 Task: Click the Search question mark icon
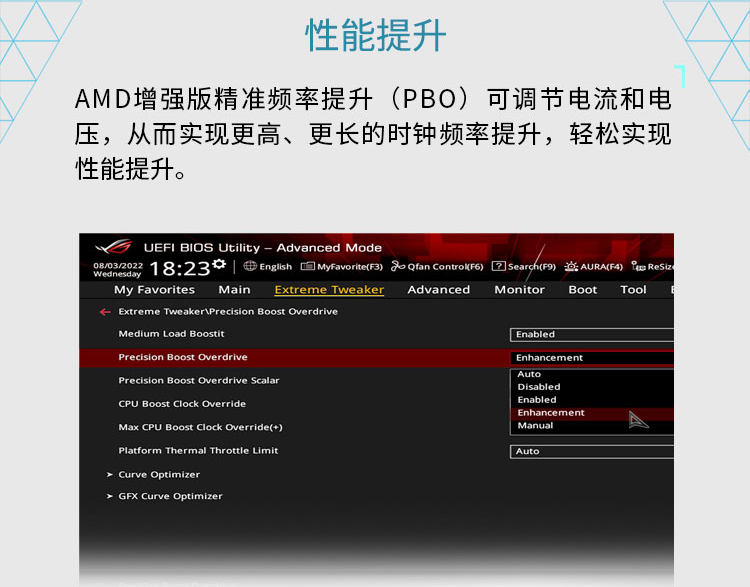498,266
